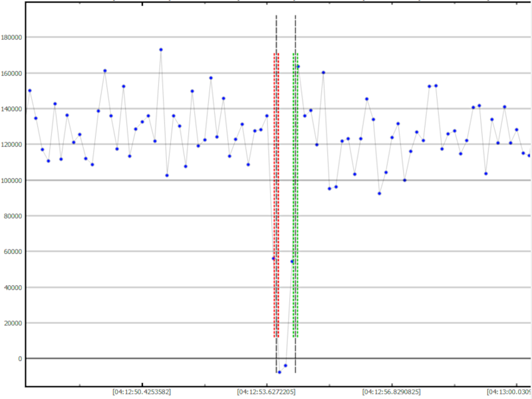Click the 40000 y-axis label
Image resolution: width=532 pixels, height=399 pixels.
tap(14, 288)
